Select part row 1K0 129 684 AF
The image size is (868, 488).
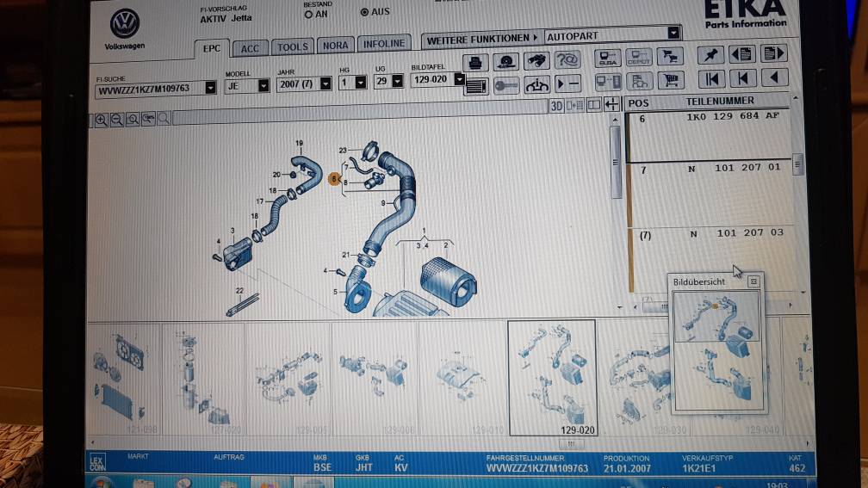[x=709, y=136]
